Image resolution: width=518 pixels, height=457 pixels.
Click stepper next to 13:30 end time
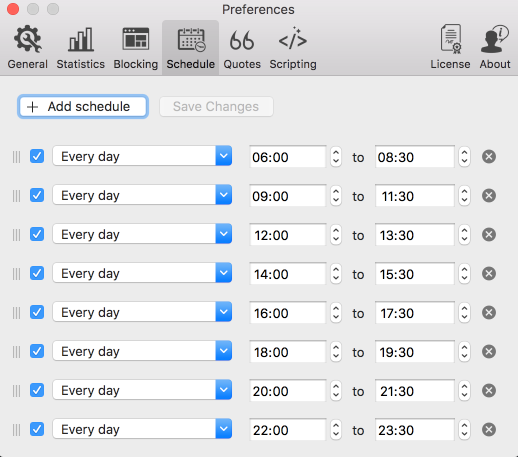pyautogui.click(x=464, y=235)
